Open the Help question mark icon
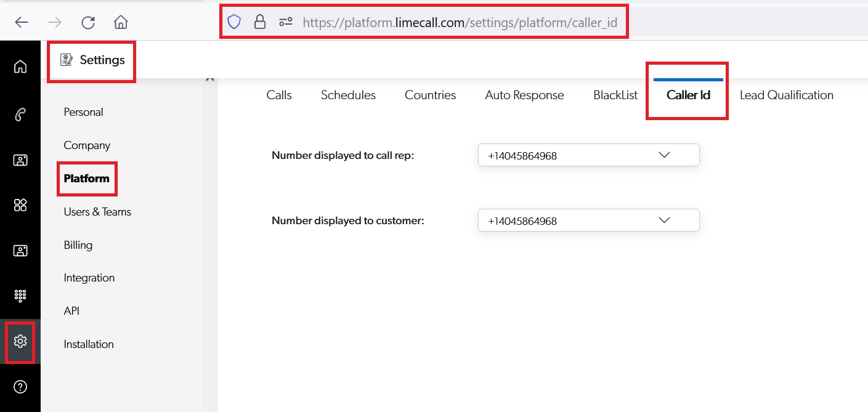Screen dimensions: 868x412 pyautogui.click(x=20, y=387)
